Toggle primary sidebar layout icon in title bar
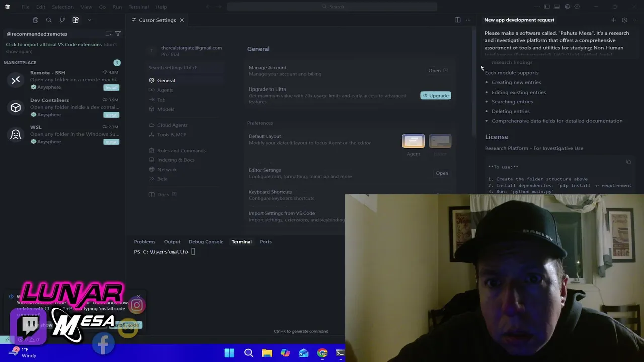 pyautogui.click(x=547, y=7)
